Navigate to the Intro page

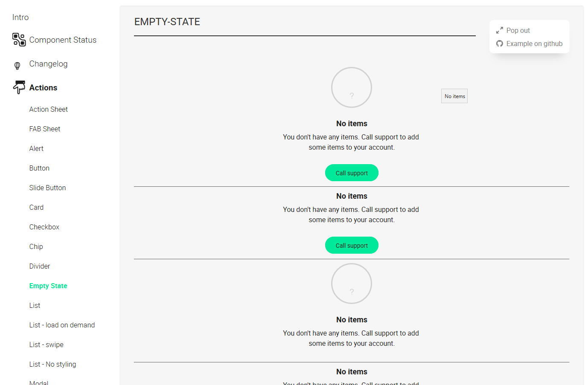point(20,17)
